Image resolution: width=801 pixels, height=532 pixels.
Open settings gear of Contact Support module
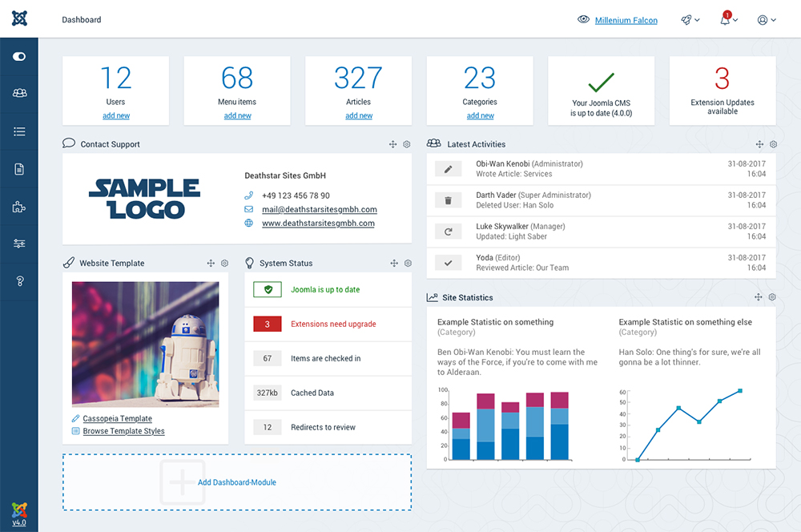pyautogui.click(x=407, y=144)
